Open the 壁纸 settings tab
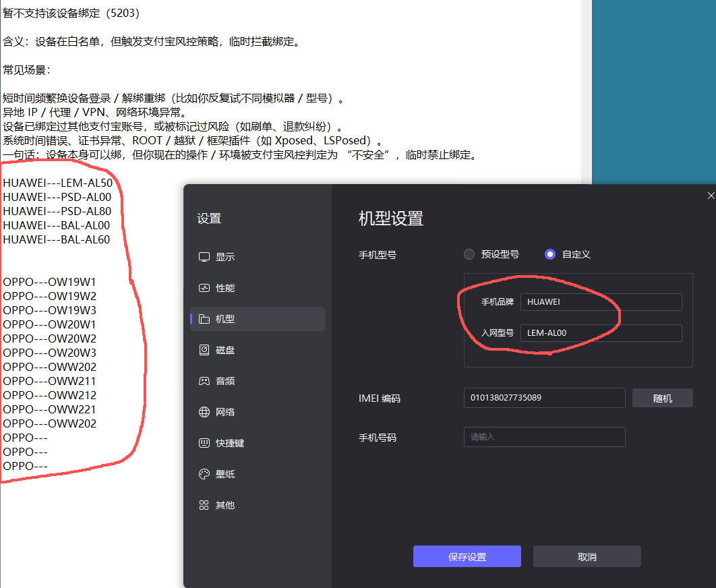Viewport: 716px width, 588px height. 258,474
